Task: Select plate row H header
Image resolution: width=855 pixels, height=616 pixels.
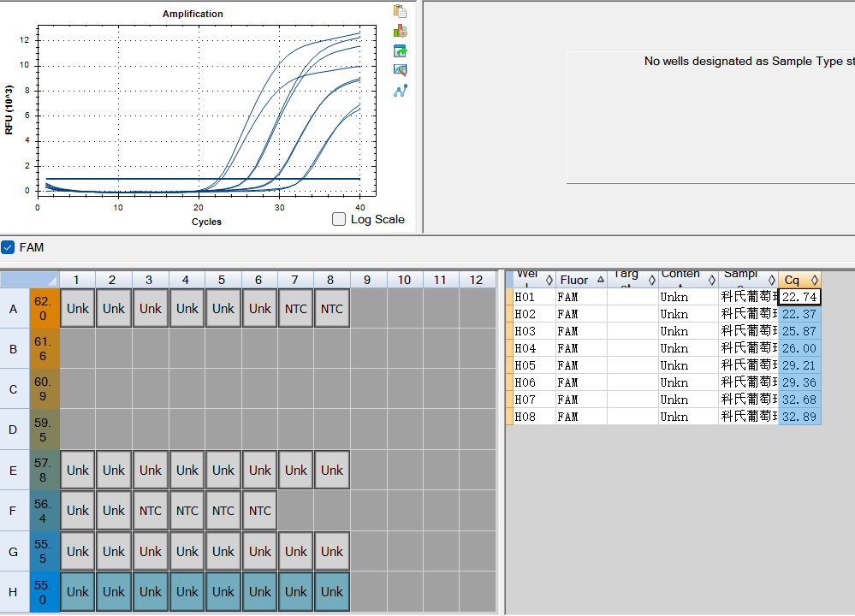Action: pos(15,592)
